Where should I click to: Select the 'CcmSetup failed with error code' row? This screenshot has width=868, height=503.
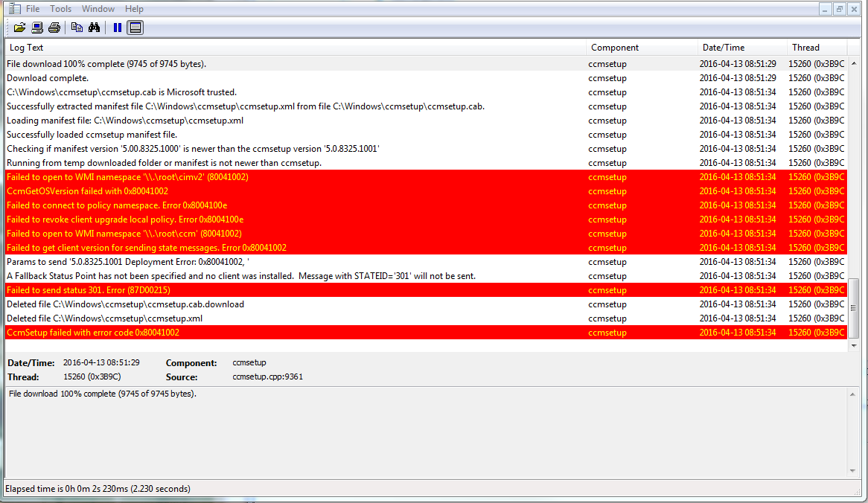(x=298, y=333)
